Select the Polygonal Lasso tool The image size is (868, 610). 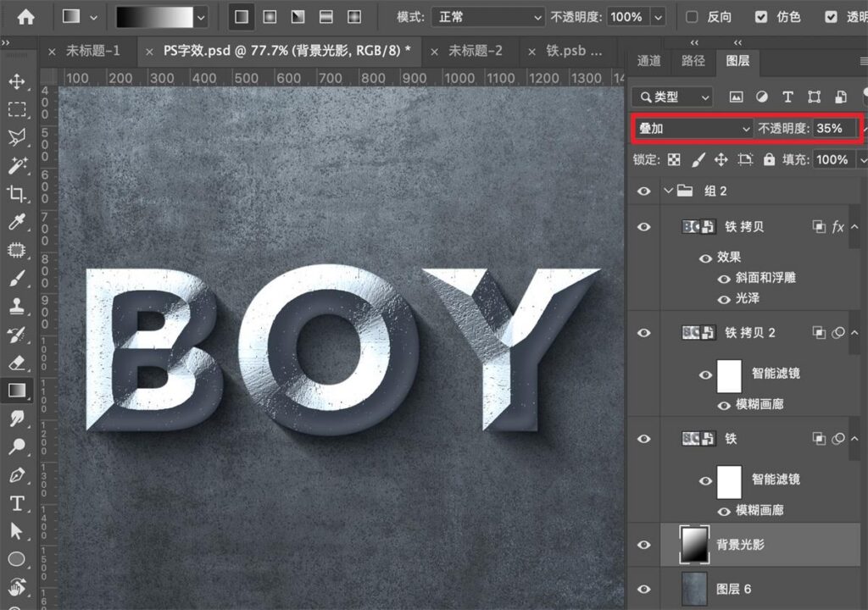(x=17, y=137)
